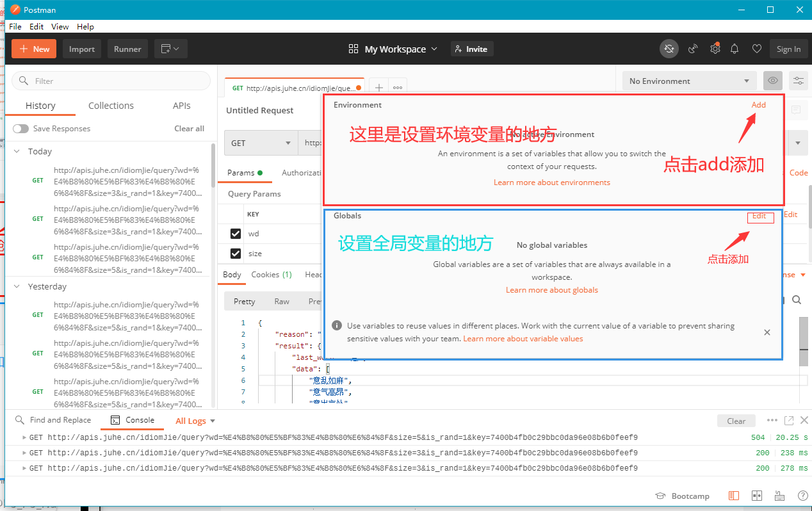Click the new tab plus icon

click(x=378, y=88)
